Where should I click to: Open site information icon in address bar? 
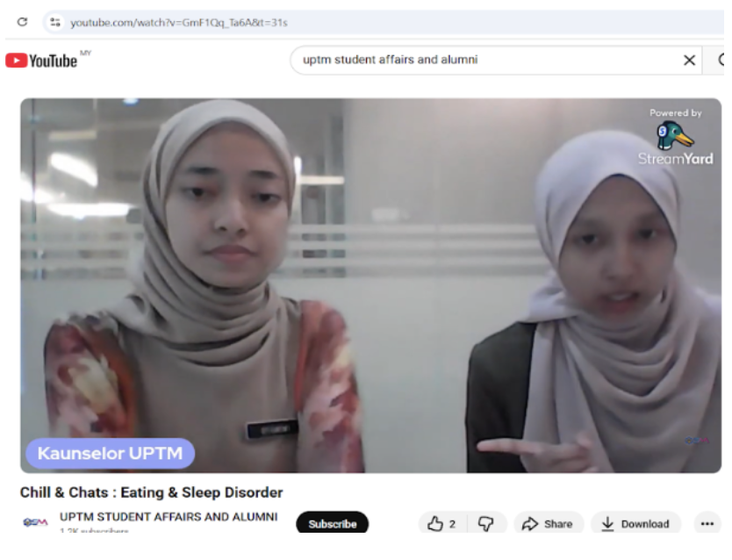coord(55,22)
